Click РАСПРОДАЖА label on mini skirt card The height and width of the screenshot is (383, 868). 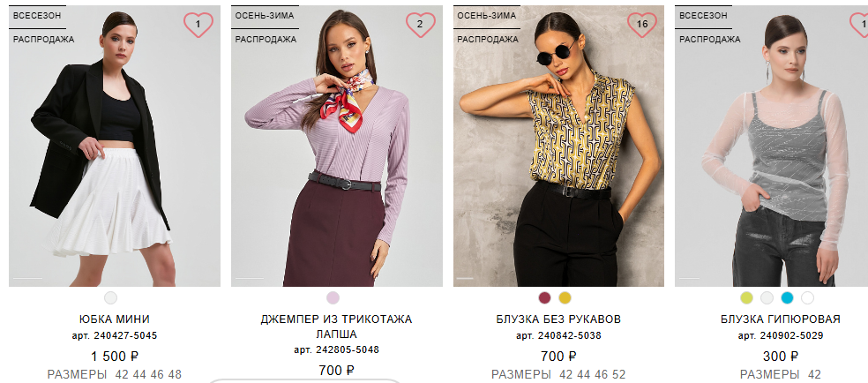pyautogui.click(x=44, y=40)
